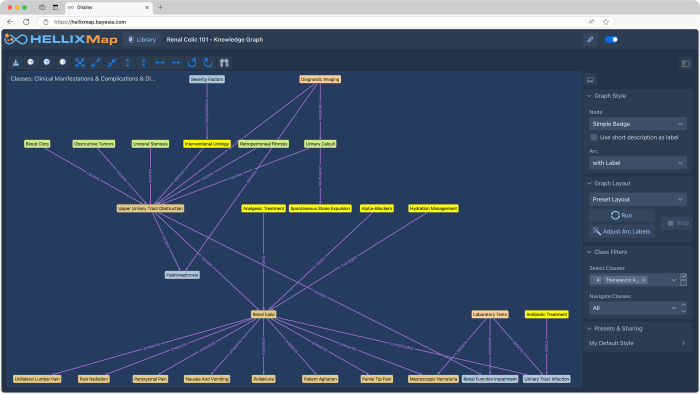The image size is (700, 394).
Task: Click the horizontal compress arrows icon
Action: tap(176, 62)
